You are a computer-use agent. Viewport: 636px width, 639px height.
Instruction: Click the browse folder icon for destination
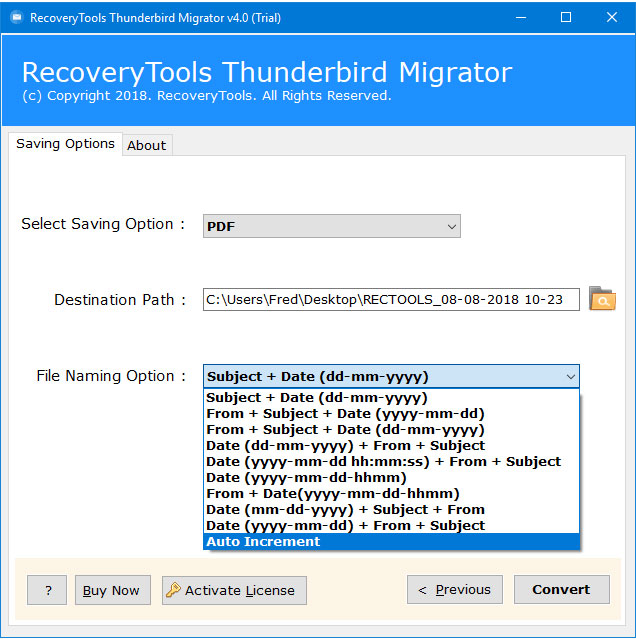[602, 299]
